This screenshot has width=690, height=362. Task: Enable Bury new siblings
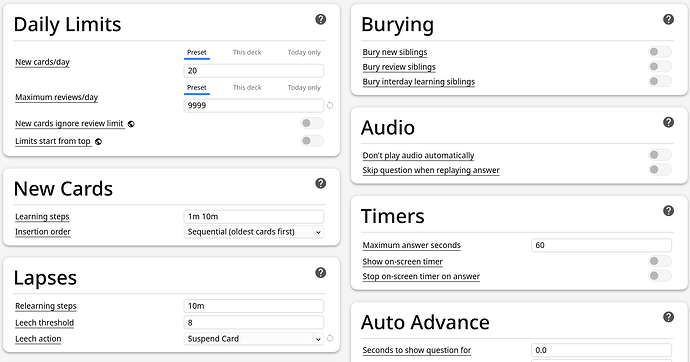point(660,52)
